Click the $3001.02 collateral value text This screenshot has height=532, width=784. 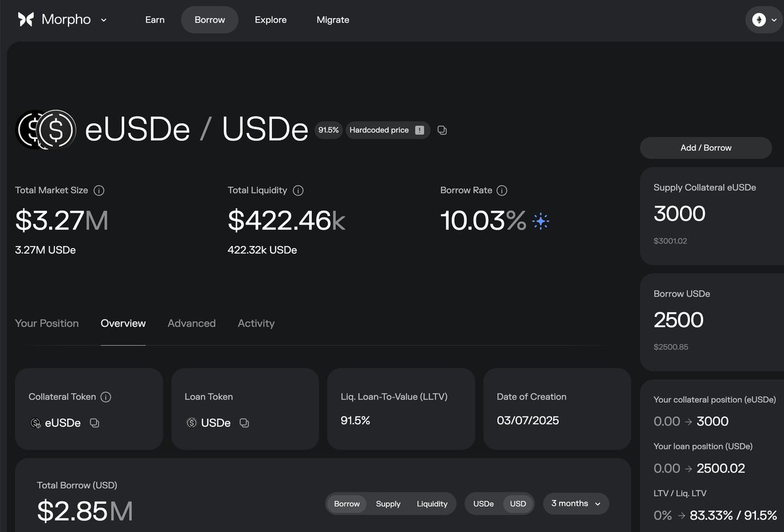pyautogui.click(x=670, y=241)
